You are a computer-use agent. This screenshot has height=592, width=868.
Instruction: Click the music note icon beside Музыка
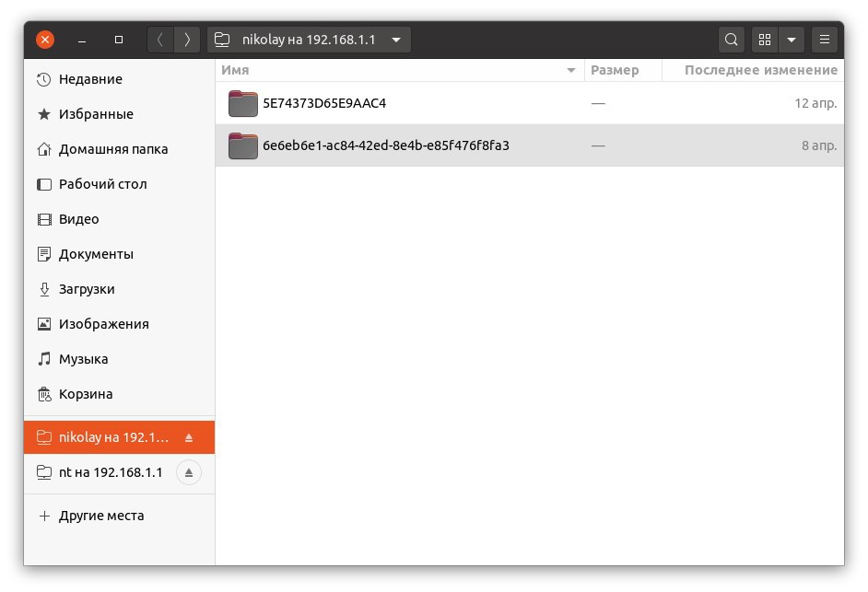coord(43,359)
